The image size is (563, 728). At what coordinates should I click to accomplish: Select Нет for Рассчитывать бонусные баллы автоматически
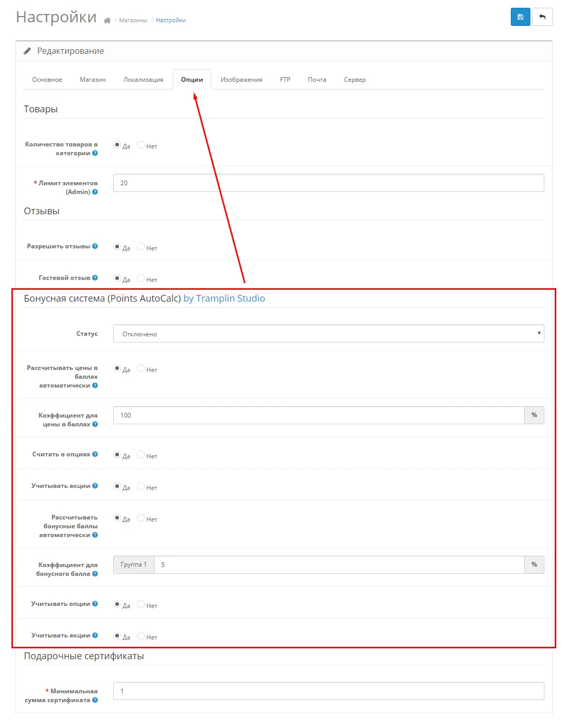[141, 518]
